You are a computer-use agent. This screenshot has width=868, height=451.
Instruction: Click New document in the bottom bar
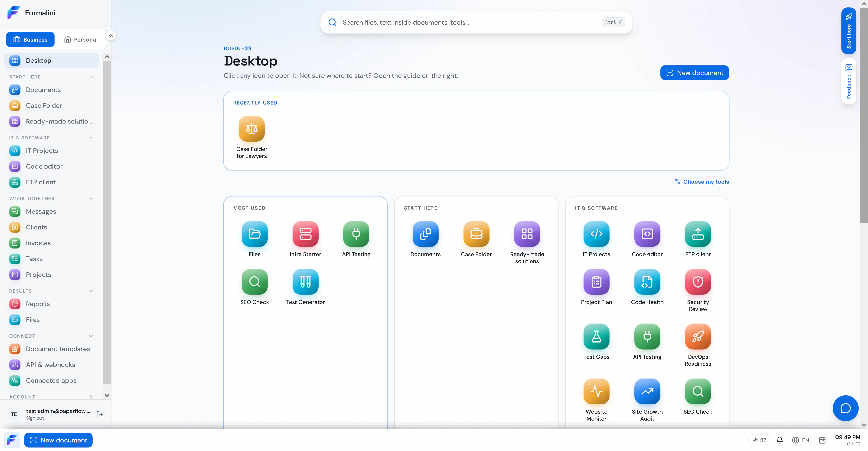pos(58,440)
